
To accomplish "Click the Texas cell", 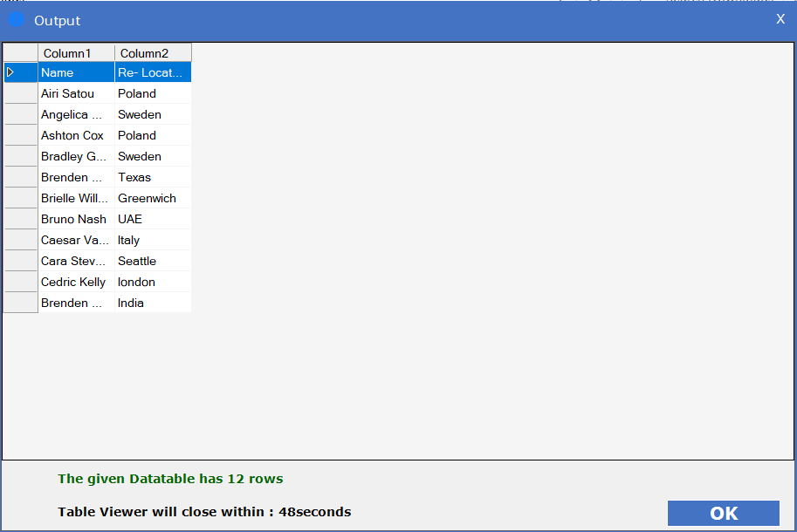I will click(x=153, y=177).
